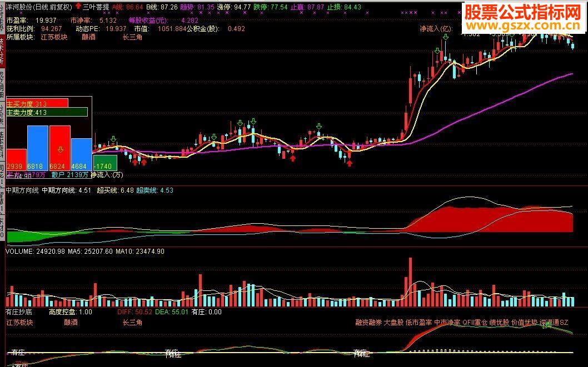
Task: Click the 散户 2139万 label
Action: click(70, 175)
